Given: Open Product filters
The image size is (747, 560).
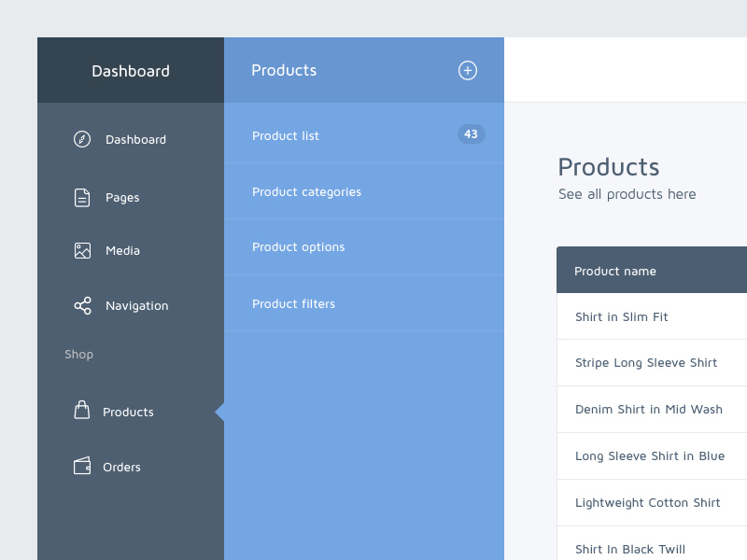Looking at the screenshot, I should [x=294, y=303].
